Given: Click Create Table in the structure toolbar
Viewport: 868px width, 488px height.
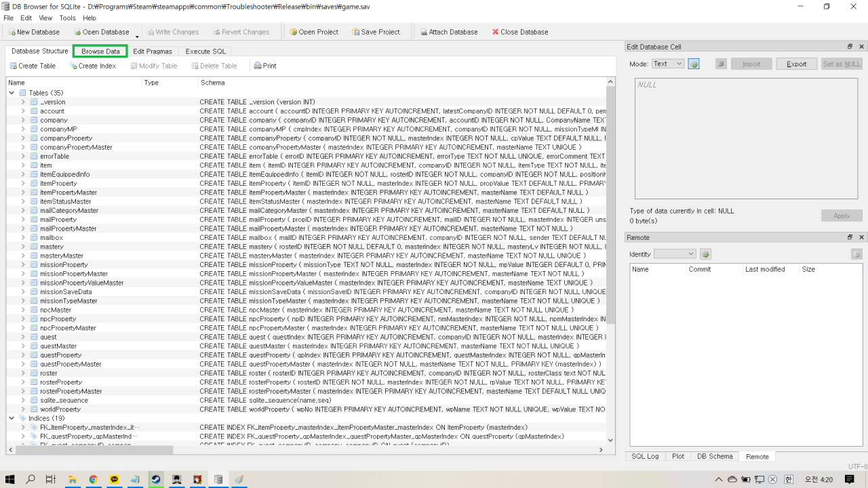Looking at the screenshot, I should (x=33, y=66).
